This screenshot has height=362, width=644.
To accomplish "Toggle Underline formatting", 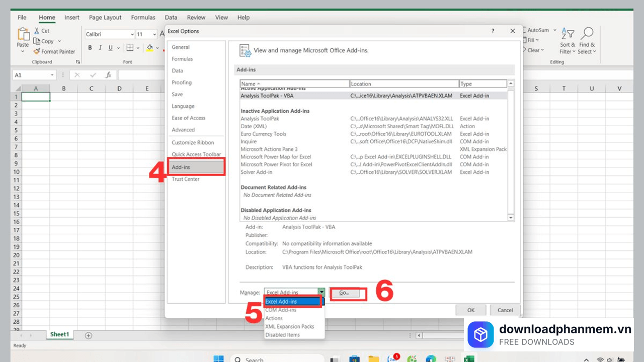I will 111,48.
